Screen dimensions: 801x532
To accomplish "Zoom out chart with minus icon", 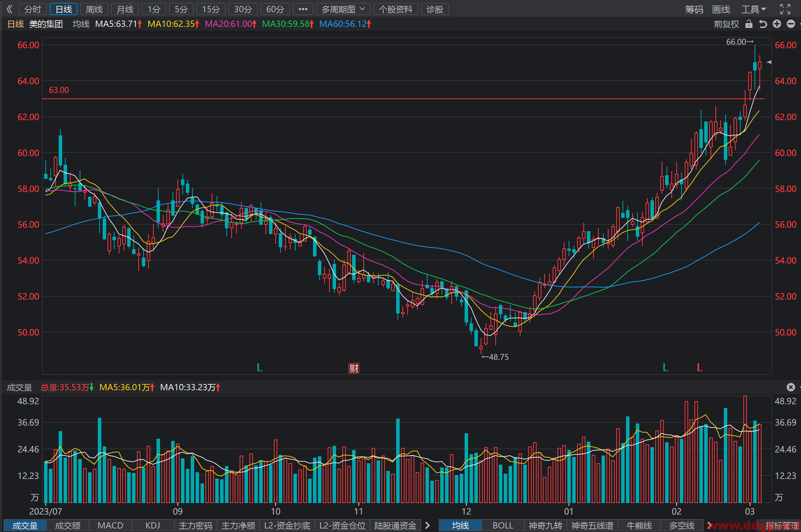I will click(791, 24).
